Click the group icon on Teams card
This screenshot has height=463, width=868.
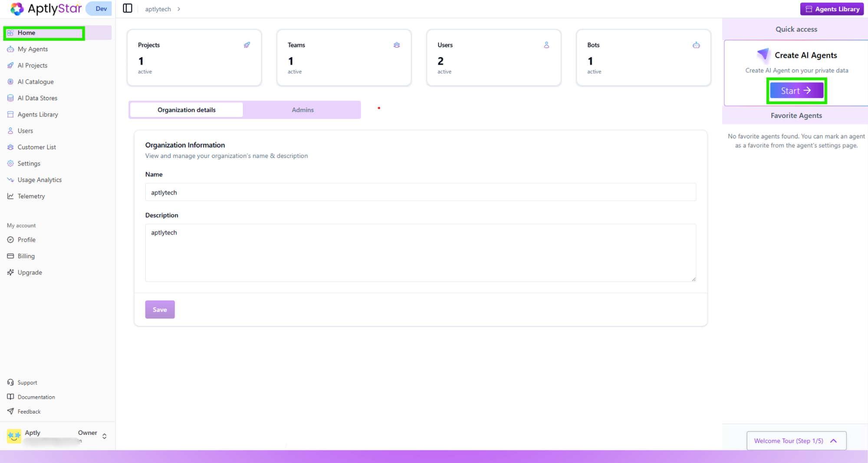tap(397, 45)
